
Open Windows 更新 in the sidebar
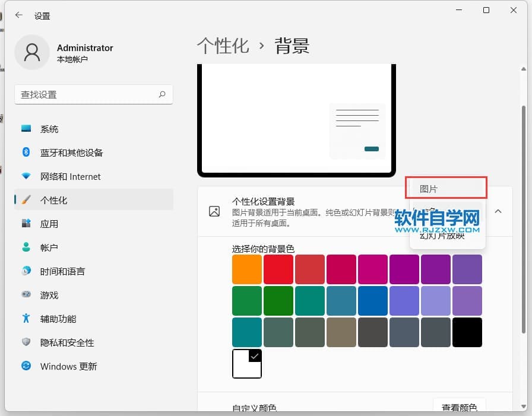click(x=68, y=366)
